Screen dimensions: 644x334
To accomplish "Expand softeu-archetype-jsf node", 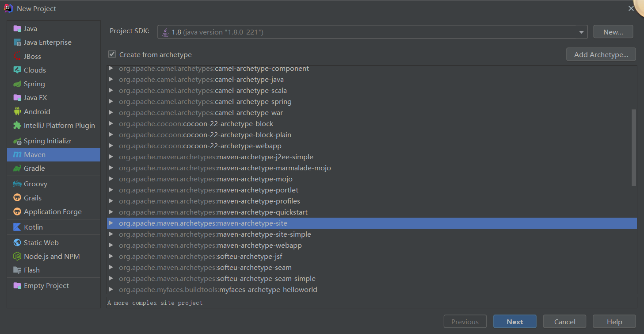I will pyautogui.click(x=111, y=257).
